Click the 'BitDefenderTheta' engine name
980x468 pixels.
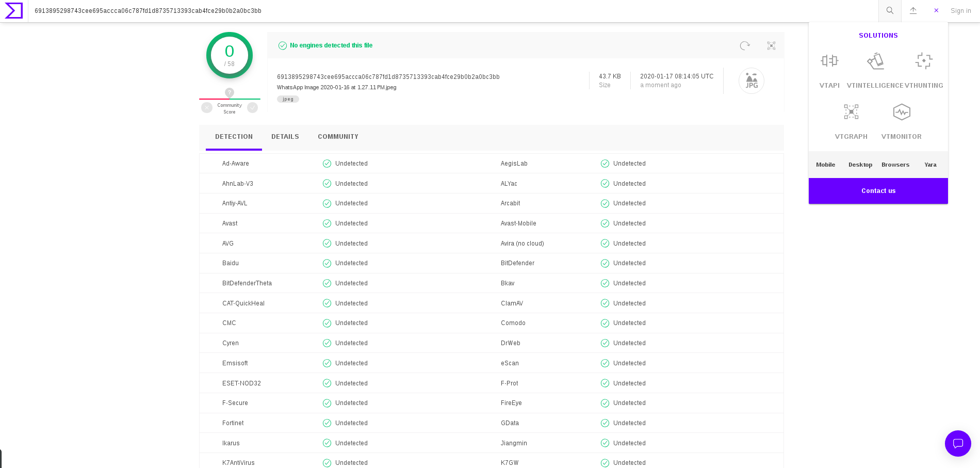click(x=247, y=283)
